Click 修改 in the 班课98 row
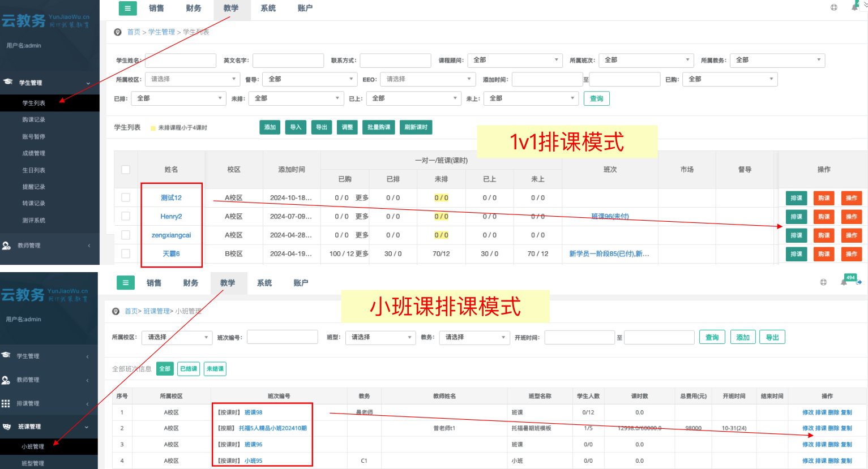The height and width of the screenshot is (469, 868). (808, 412)
